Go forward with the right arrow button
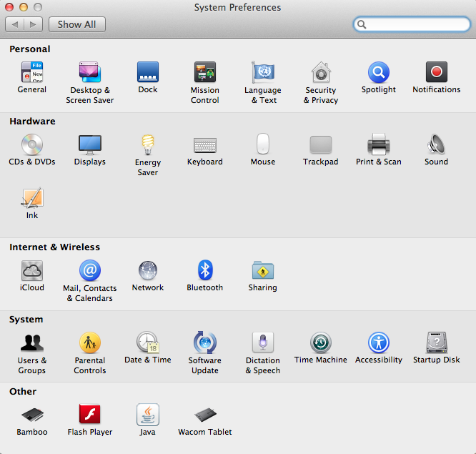Image resolution: width=476 pixels, height=454 pixels. coord(33,24)
